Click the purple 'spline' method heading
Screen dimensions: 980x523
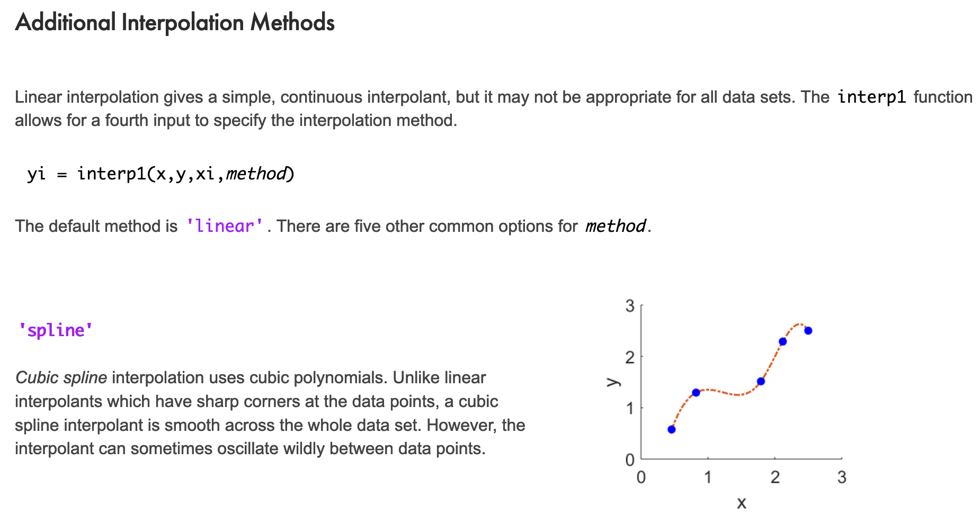[x=56, y=331]
